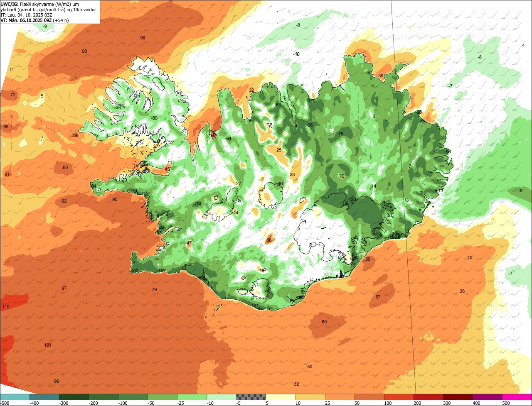Select the -9 value at the top left
This screenshot has width=532, height=406.
(45, 26)
